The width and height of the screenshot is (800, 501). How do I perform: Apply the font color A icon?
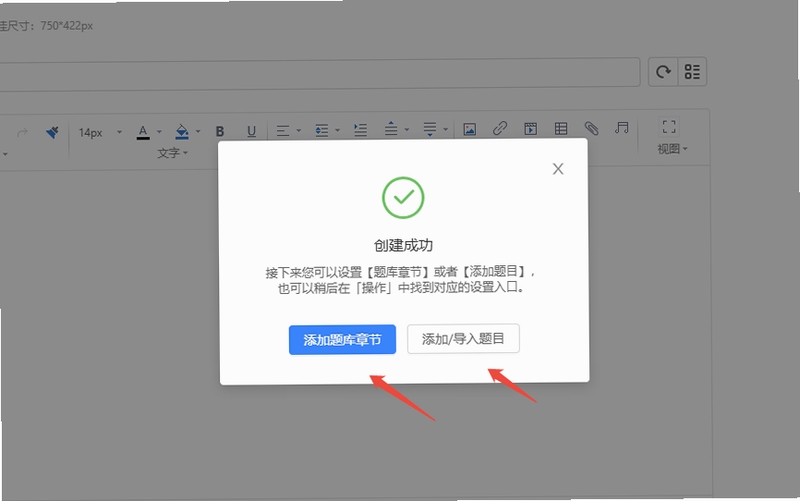coord(143,132)
